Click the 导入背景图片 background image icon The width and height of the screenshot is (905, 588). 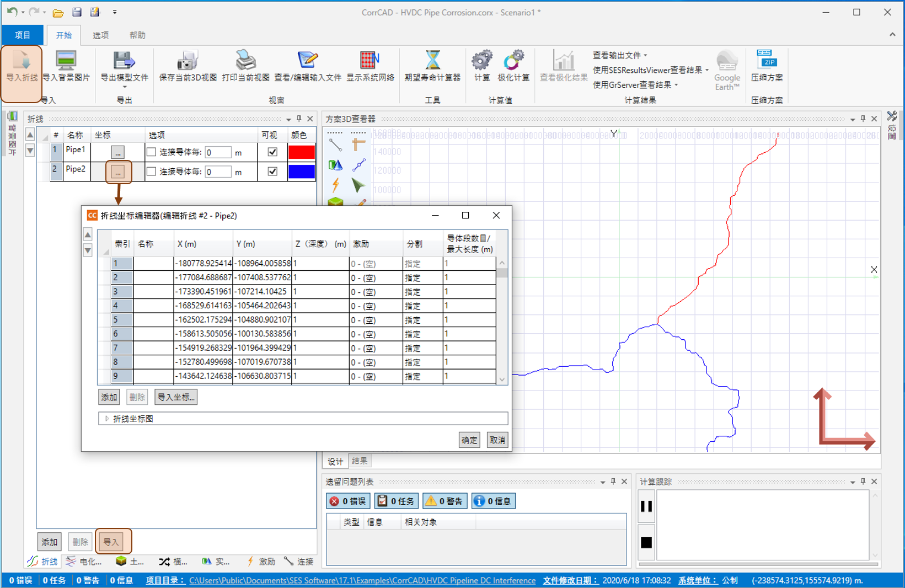pyautogui.click(x=66, y=60)
